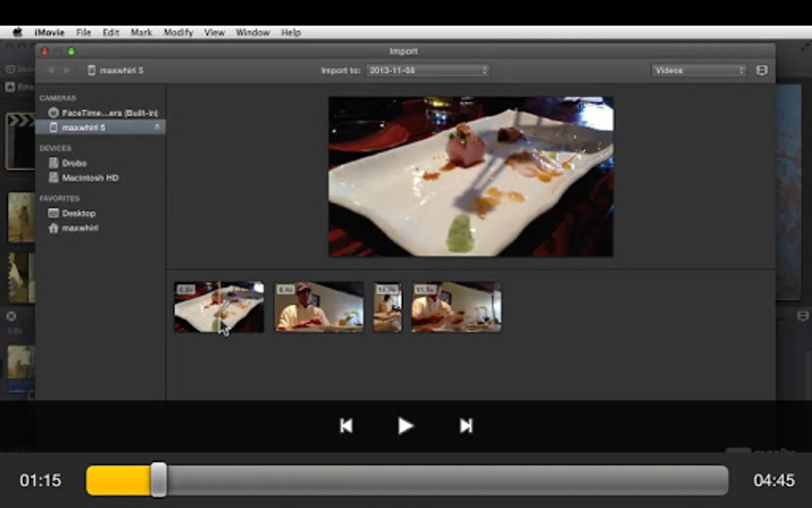The image size is (812, 508).
Task: Select the first clip thumbnail showing the white plate
Action: pyautogui.click(x=219, y=307)
